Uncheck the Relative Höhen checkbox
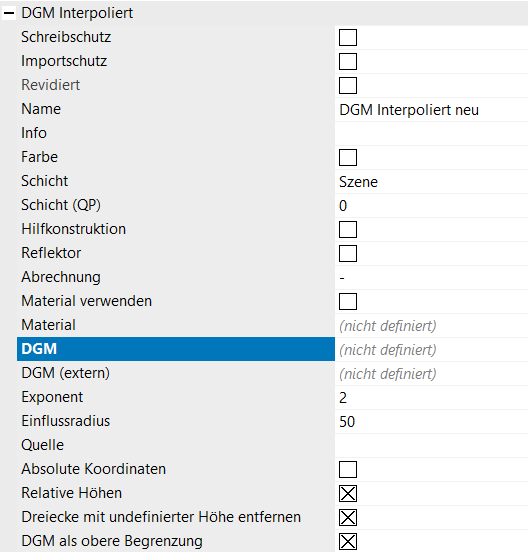This screenshot has height=552, width=528. coord(348,493)
